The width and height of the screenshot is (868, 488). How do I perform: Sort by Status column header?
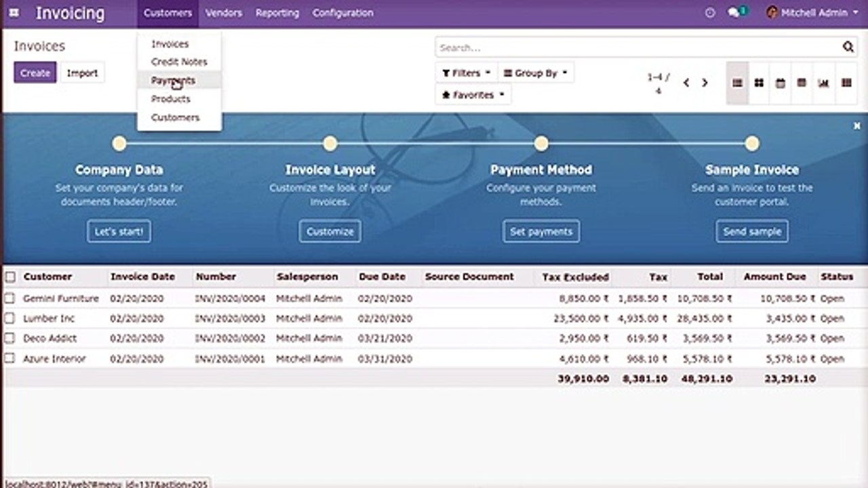(x=837, y=277)
